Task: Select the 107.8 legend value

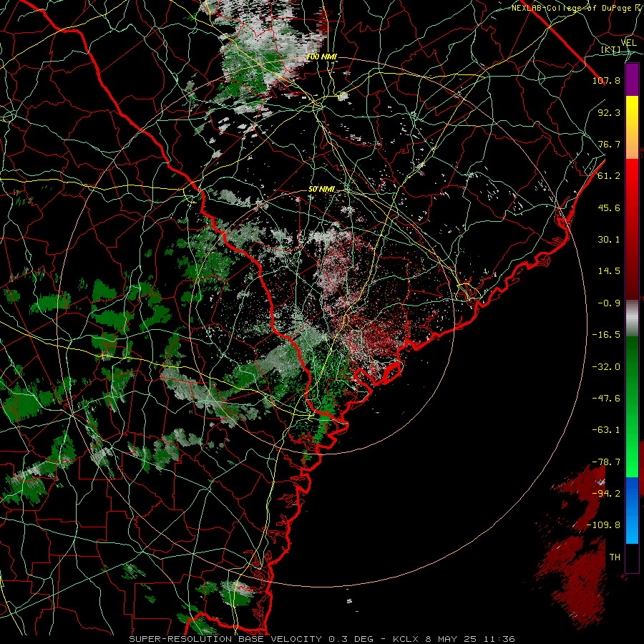Action: [606, 80]
